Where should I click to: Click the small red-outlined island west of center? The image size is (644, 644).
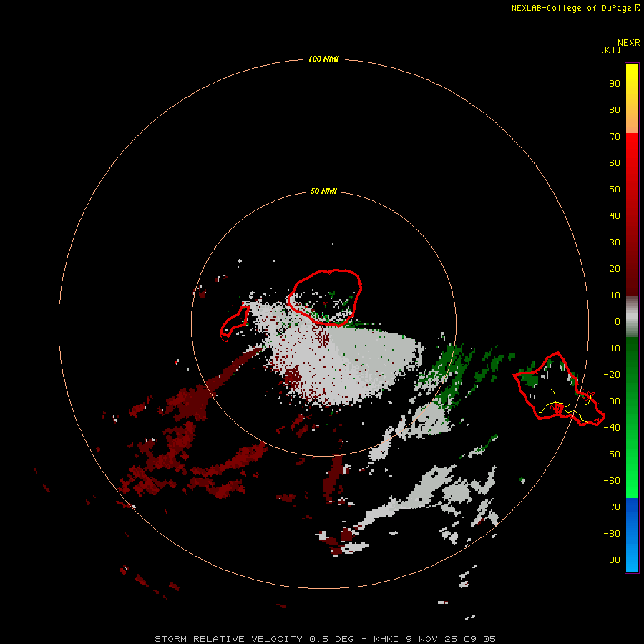coord(235,323)
